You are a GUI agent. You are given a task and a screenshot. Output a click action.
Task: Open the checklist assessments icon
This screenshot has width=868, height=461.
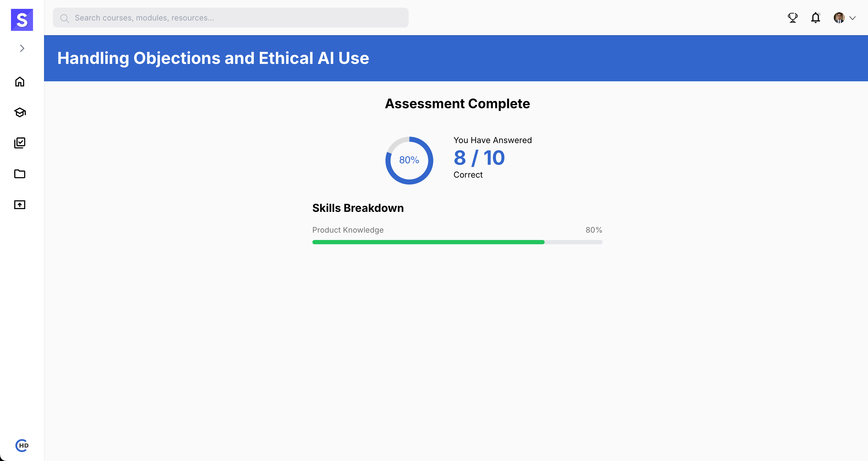click(20, 143)
